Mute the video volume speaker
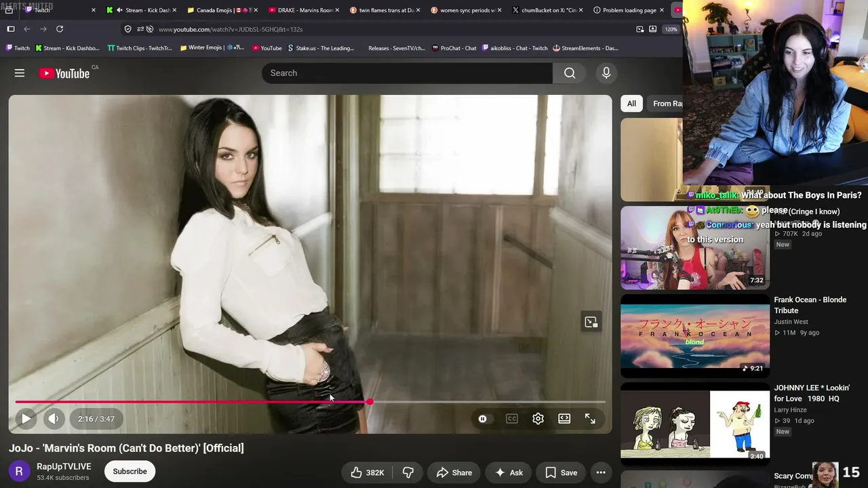Image resolution: width=868 pixels, height=488 pixels. coord(54,419)
